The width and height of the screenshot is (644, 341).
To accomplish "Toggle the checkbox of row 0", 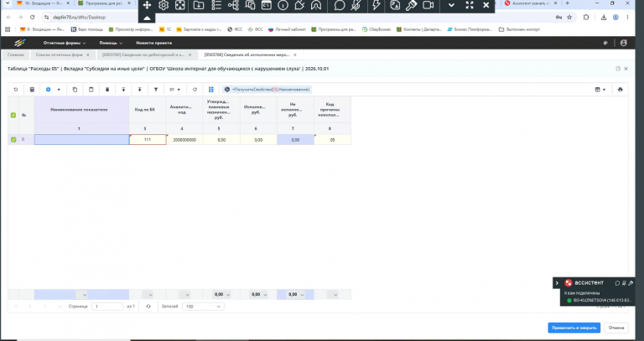I will click(x=13, y=140).
